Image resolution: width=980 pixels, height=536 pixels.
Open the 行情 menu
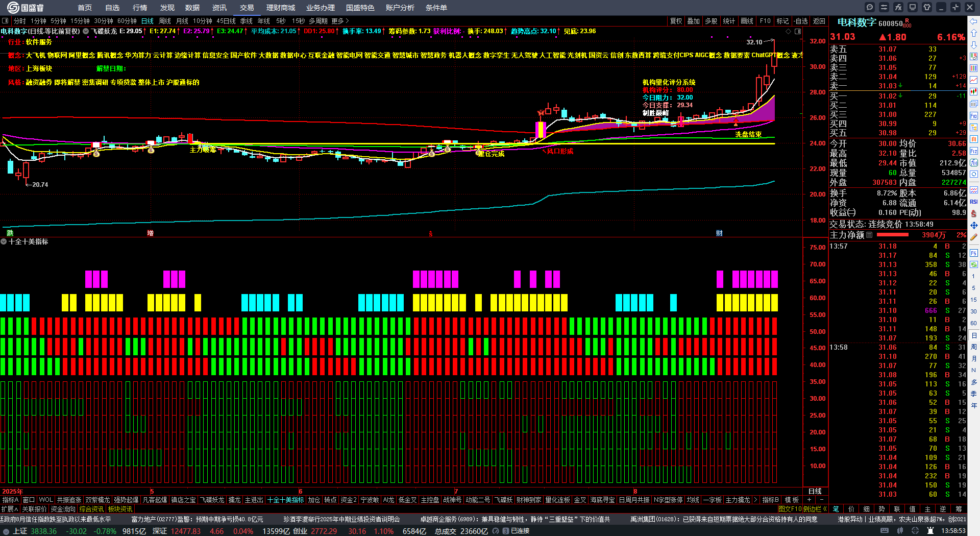point(140,8)
